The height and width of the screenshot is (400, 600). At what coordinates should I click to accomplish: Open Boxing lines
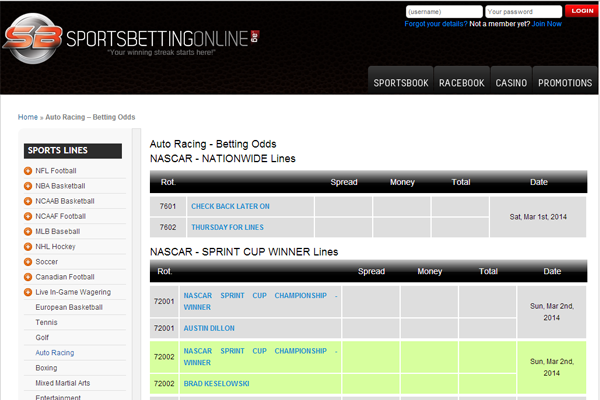[x=46, y=368]
